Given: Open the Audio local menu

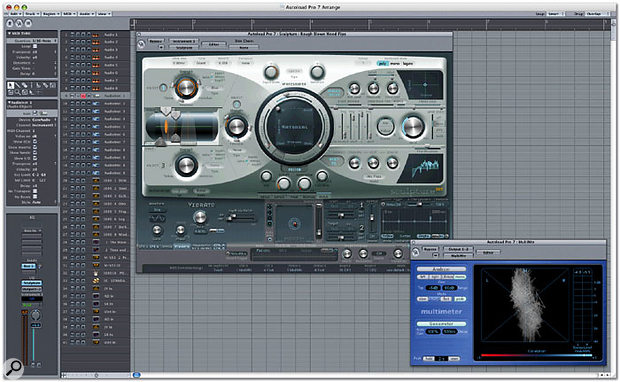Looking at the screenshot, I should pyautogui.click(x=86, y=14).
